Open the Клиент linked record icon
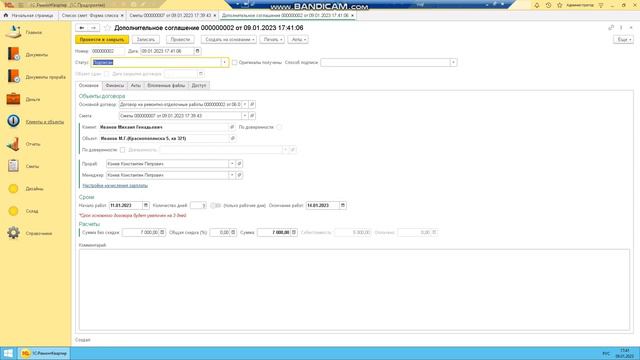The width and height of the screenshot is (640, 360). 232,127
